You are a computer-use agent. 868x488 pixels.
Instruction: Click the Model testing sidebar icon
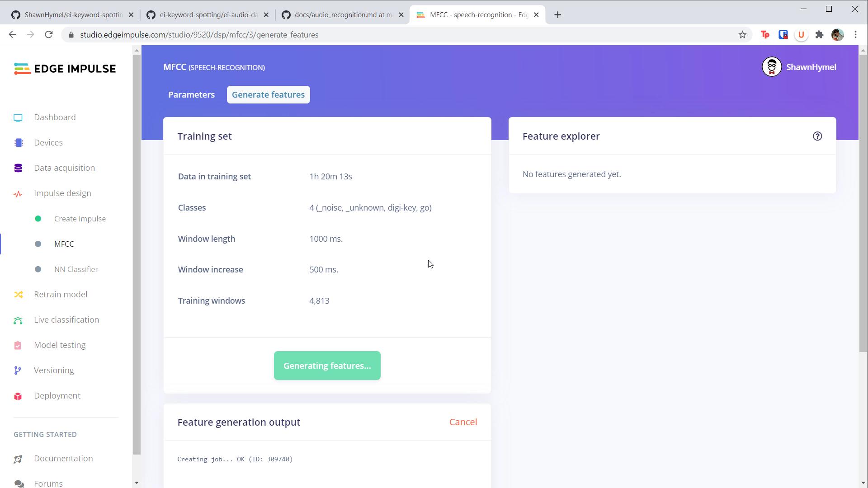[18, 345]
